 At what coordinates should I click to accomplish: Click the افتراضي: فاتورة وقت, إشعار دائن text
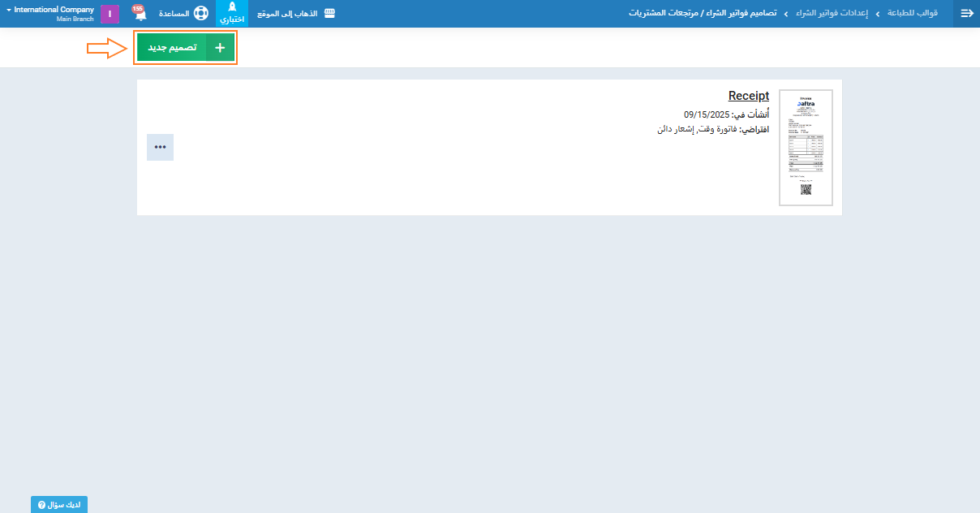[713, 129]
